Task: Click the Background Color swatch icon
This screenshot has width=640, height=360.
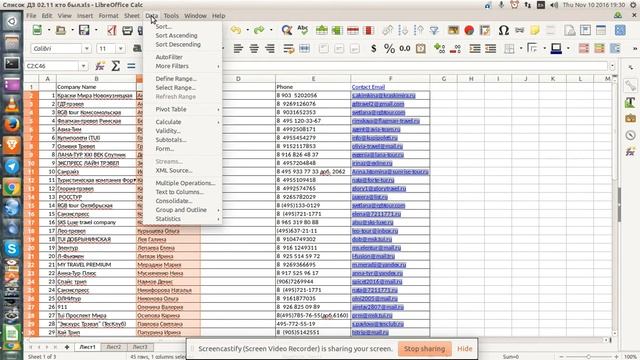Action: coord(556,49)
